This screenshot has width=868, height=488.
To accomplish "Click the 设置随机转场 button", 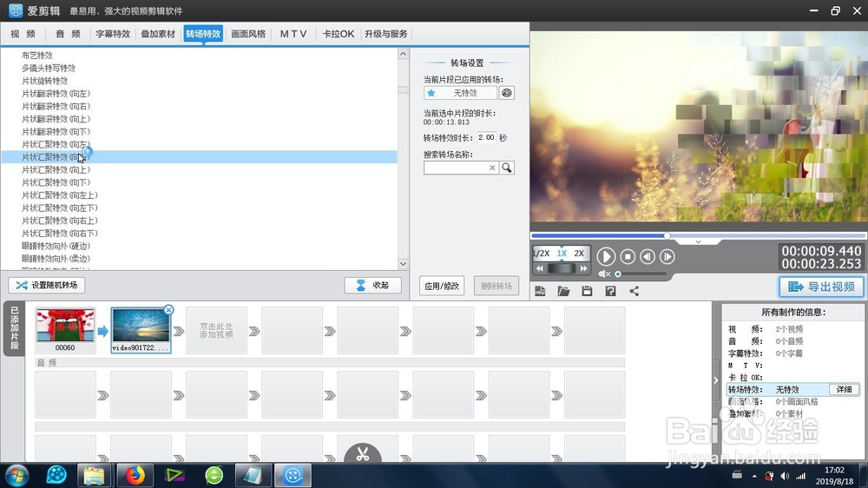I will click(47, 286).
